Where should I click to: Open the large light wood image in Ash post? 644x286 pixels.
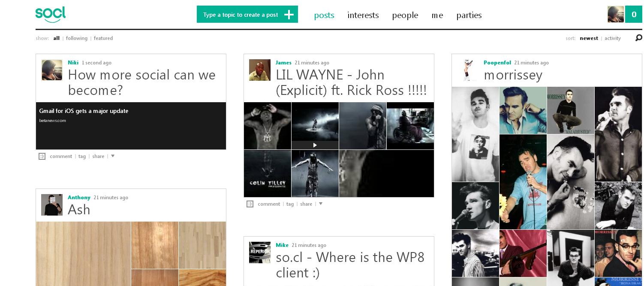pyautogui.click(x=83, y=254)
